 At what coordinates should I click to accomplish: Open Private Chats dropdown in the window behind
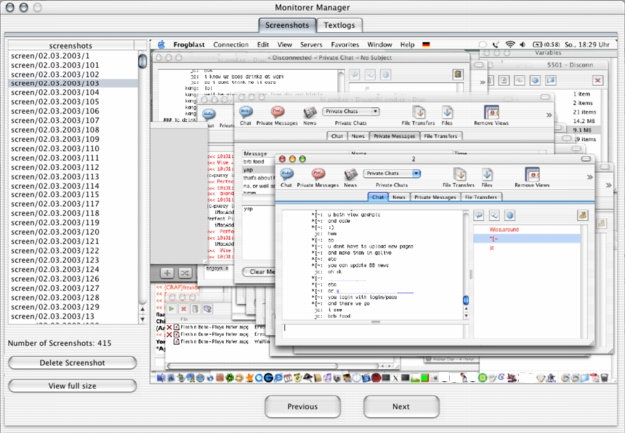coord(351,111)
